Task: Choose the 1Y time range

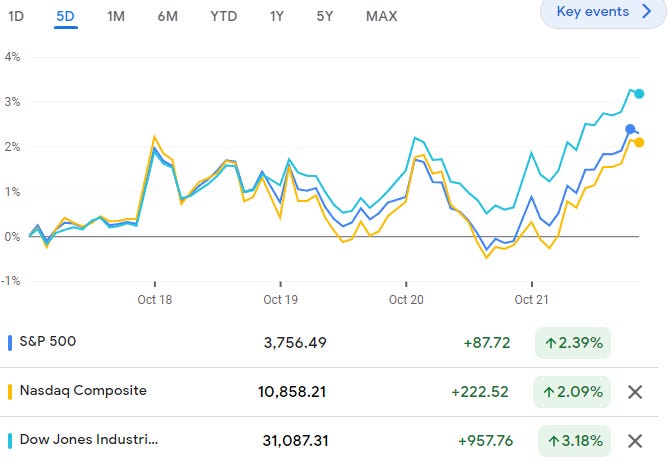Action: tap(276, 16)
